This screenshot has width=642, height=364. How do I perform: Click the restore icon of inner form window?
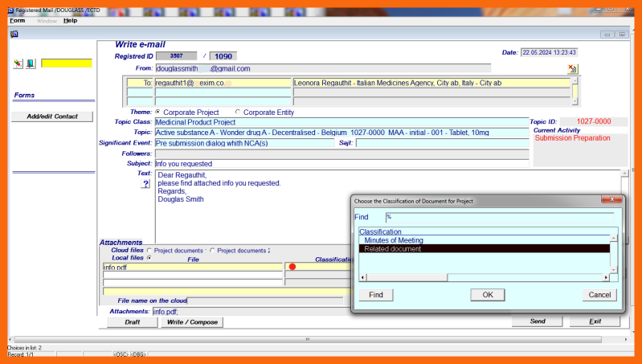click(x=622, y=34)
